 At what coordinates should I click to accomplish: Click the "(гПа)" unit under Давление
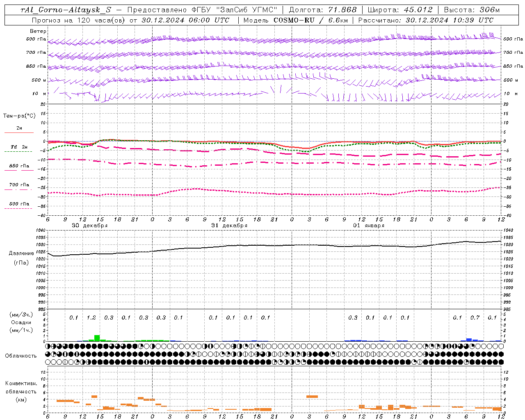(x=21, y=263)
